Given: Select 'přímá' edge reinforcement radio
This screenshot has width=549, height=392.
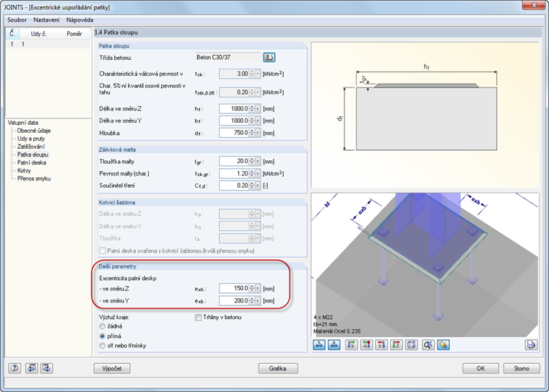Looking at the screenshot, I should tap(103, 336).
